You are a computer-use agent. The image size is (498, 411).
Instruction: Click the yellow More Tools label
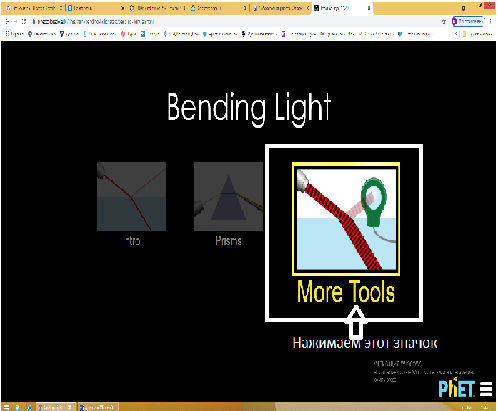click(x=346, y=291)
